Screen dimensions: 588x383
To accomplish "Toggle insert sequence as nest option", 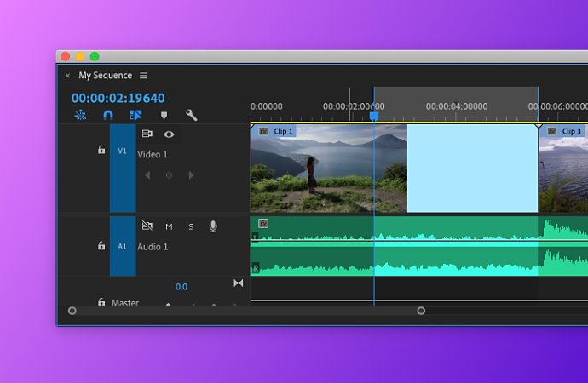I will [80, 115].
